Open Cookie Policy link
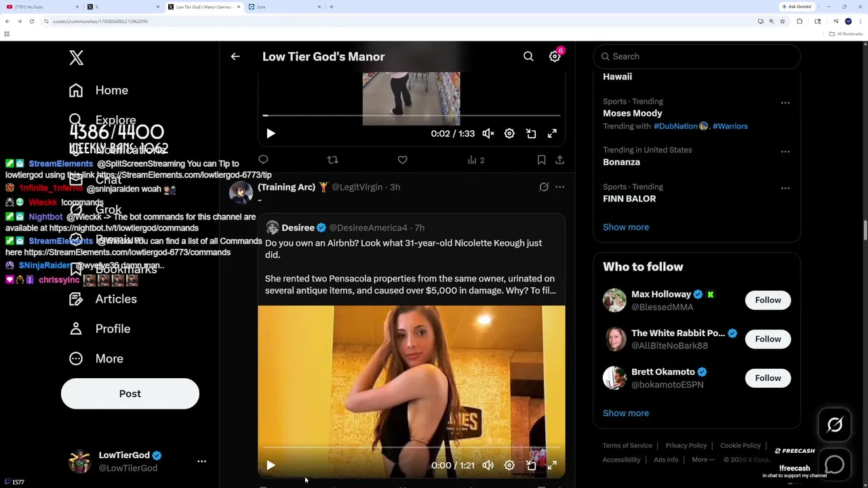Screen dimensions: 868x488 coord(740,446)
